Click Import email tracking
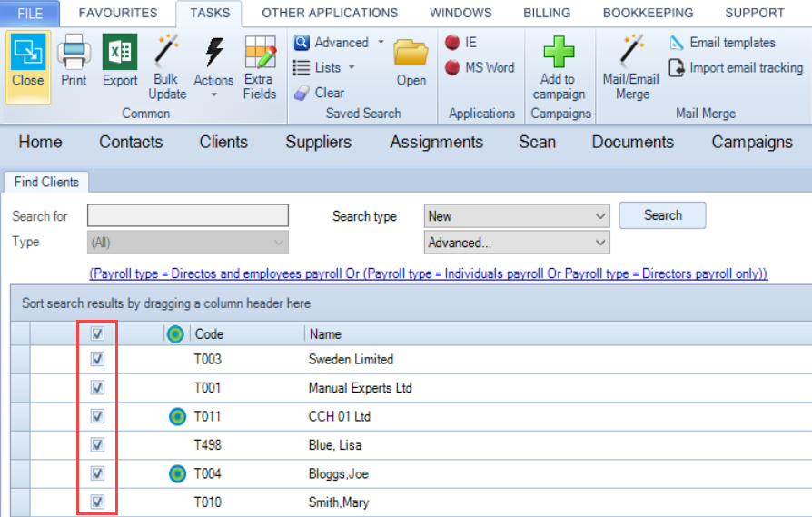 pyautogui.click(x=736, y=67)
